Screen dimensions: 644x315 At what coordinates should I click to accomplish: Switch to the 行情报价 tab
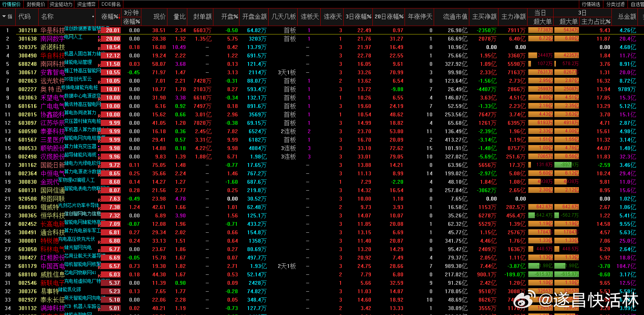pos(11,4)
